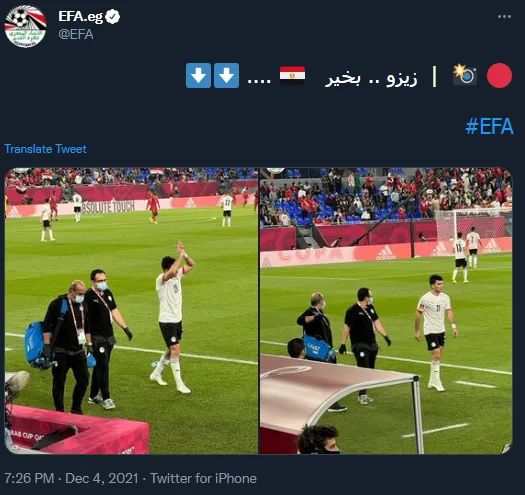
Task: Click the Dec 4, 2021 date
Action: coord(102,478)
